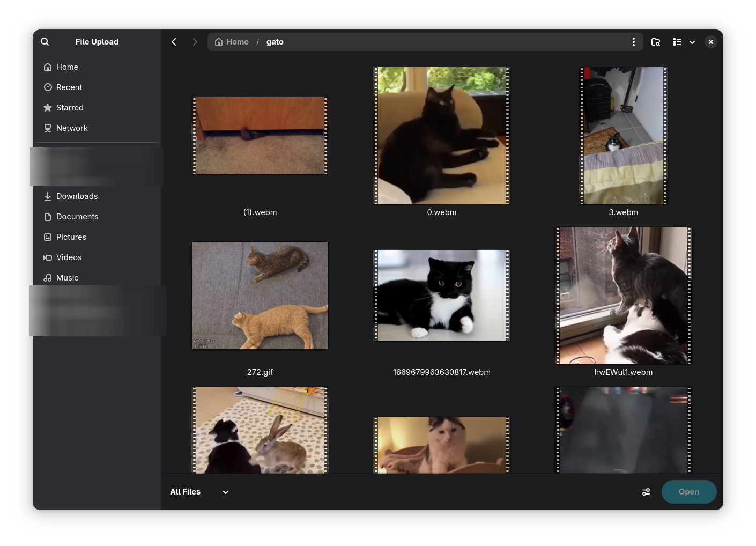Select the cat and rabbit video thumbnail
Screen dimensions: 756x546
click(x=260, y=430)
